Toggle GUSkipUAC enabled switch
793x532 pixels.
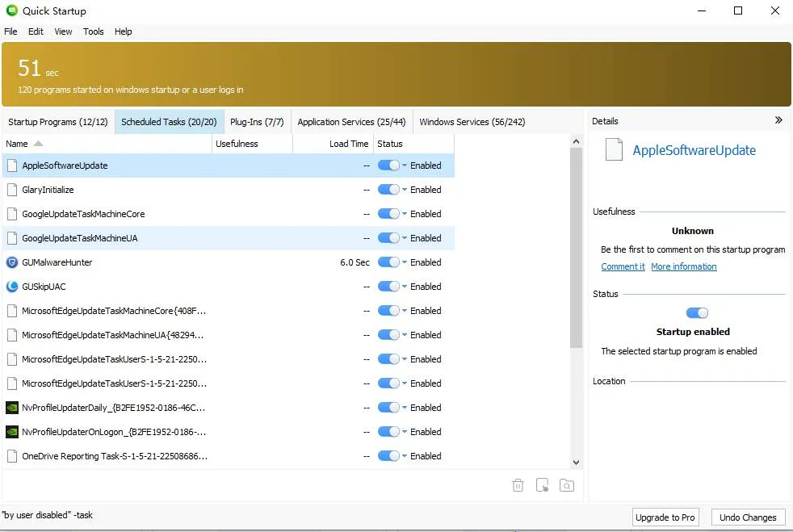point(388,287)
